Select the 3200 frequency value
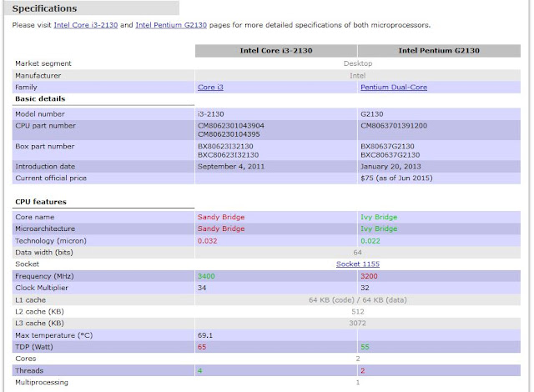534x392 pixels. click(369, 276)
